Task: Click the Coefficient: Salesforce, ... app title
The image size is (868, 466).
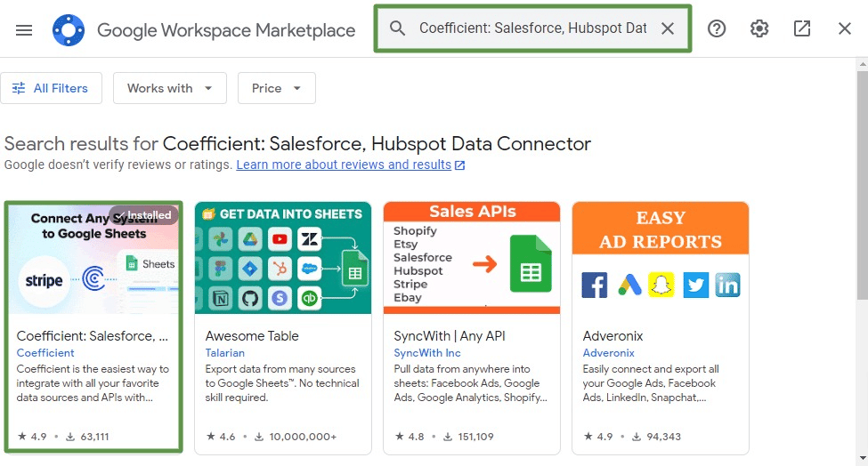Action: coord(93,336)
